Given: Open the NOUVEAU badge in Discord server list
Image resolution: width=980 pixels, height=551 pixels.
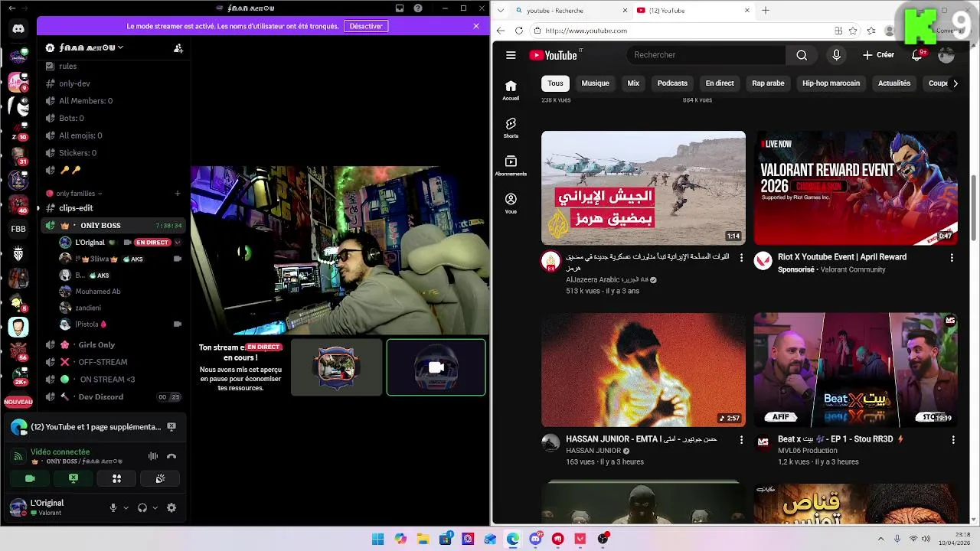Looking at the screenshot, I should 18,402.
